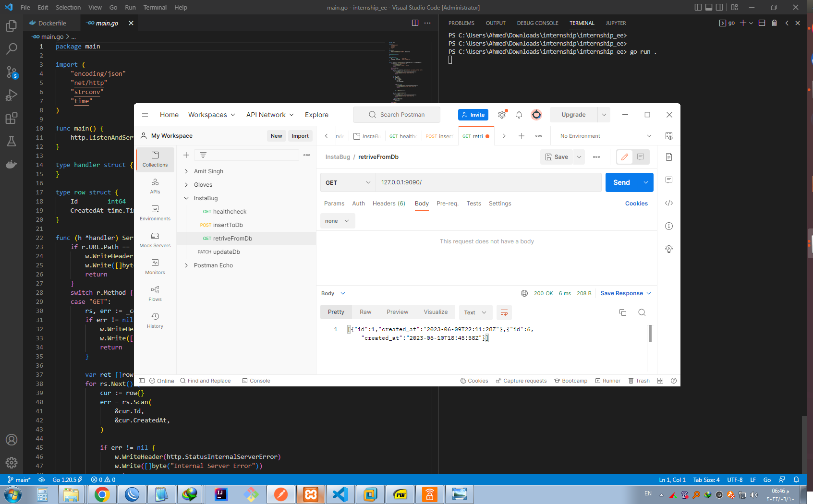Split the VS Code editor right

pos(415,23)
